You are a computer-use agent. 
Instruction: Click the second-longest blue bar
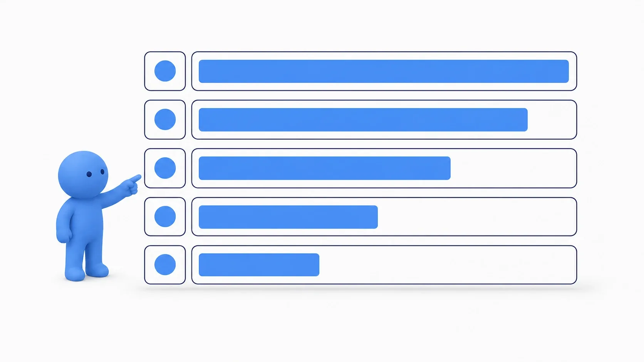(363, 120)
